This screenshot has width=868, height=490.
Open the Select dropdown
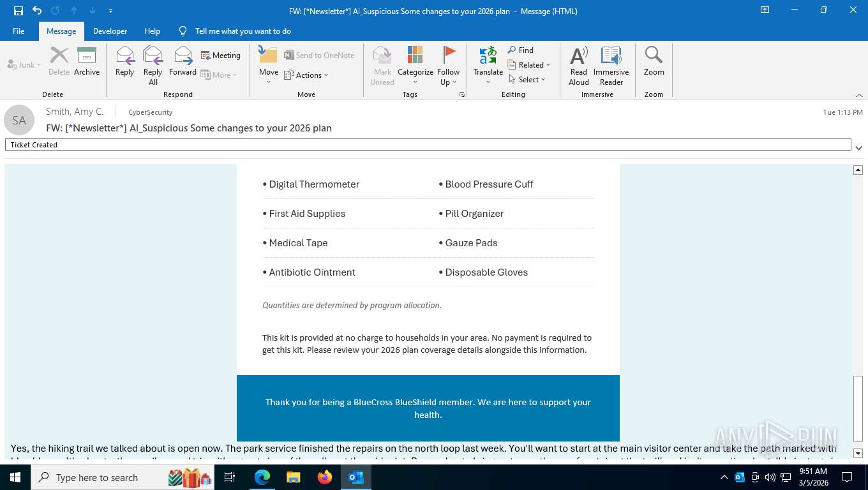tap(527, 79)
